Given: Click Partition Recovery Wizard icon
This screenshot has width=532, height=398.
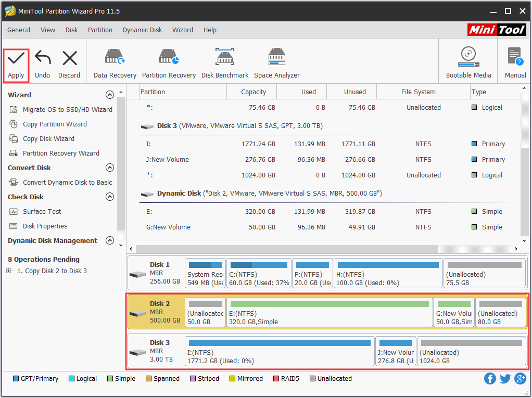Looking at the screenshot, I should point(14,153).
